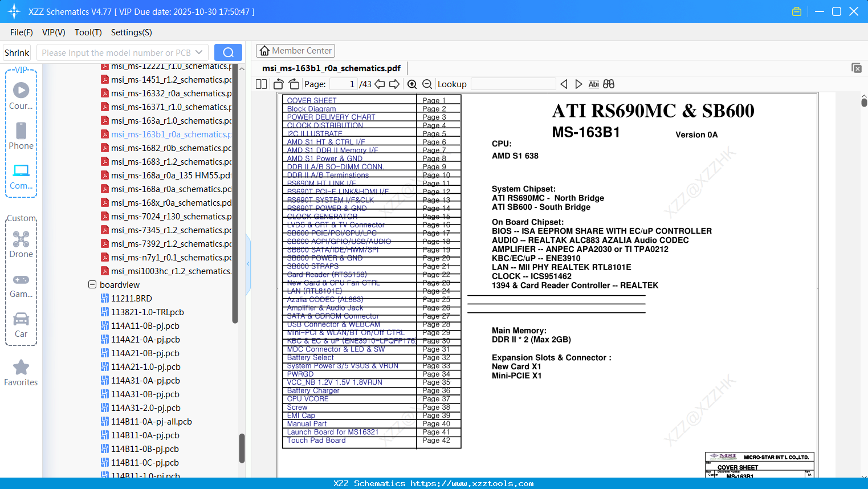Find next lookup match
The height and width of the screenshot is (489, 868).
578,84
